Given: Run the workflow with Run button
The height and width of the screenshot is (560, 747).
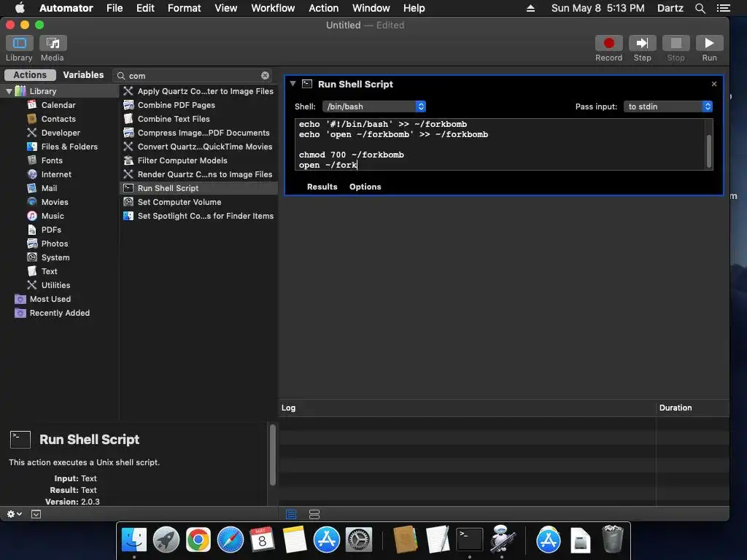Looking at the screenshot, I should (709, 43).
